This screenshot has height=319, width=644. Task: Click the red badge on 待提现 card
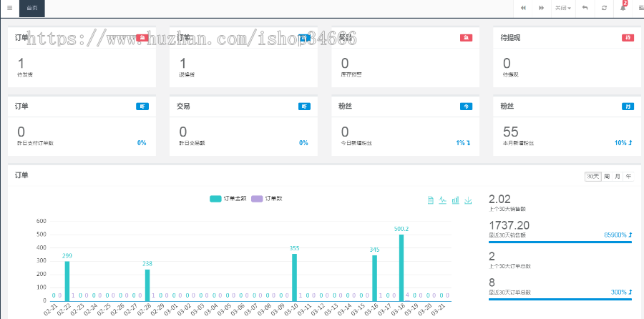coord(628,38)
